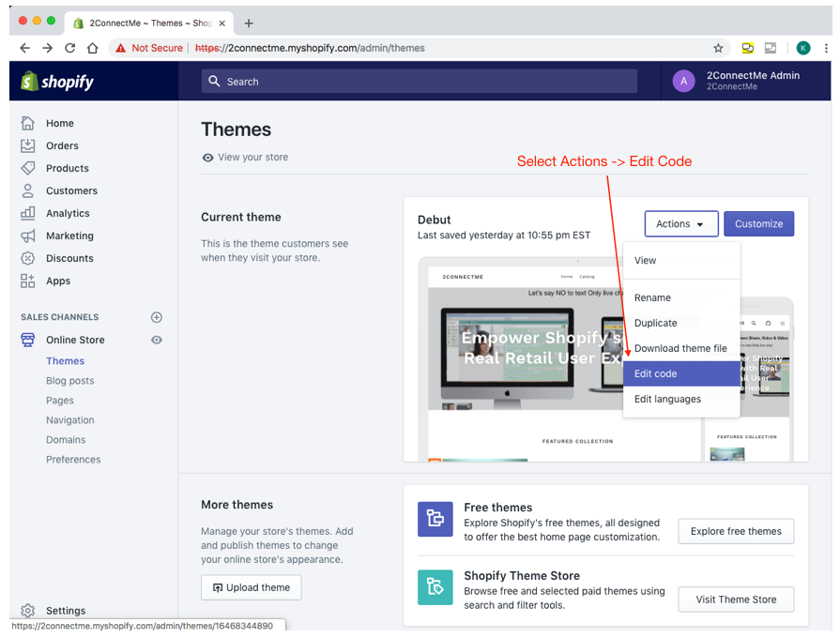Click the Marketing megaphone icon
Image resolution: width=840 pixels, height=638 pixels.
(x=28, y=235)
